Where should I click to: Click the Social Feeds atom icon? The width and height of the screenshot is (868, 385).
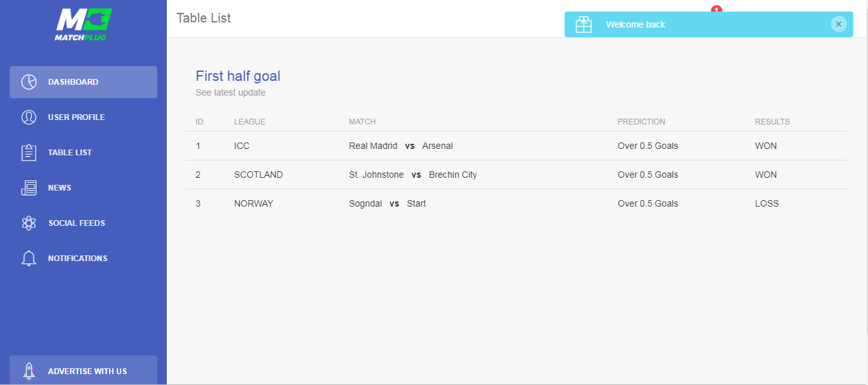pyautogui.click(x=29, y=223)
